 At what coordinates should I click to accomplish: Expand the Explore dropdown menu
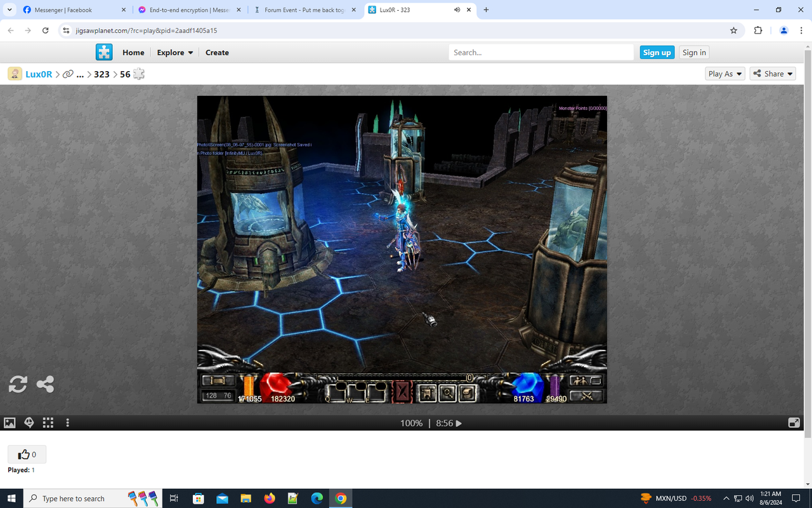pyautogui.click(x=175, y=53)
